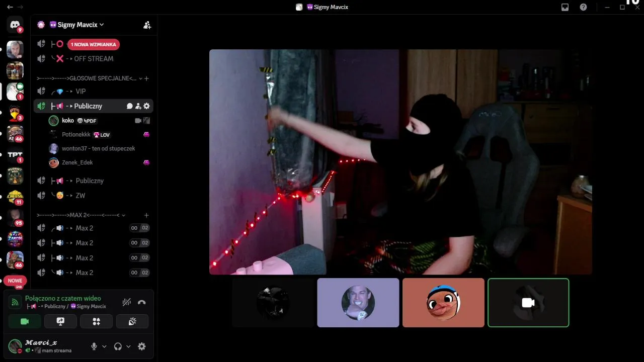
Task: Join the VIP voice channel
Action: pyautogui.click(x=94, y=92)
